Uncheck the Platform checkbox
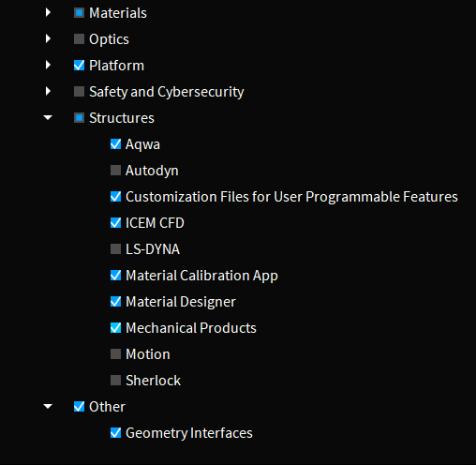 click(x=79, y=66)
